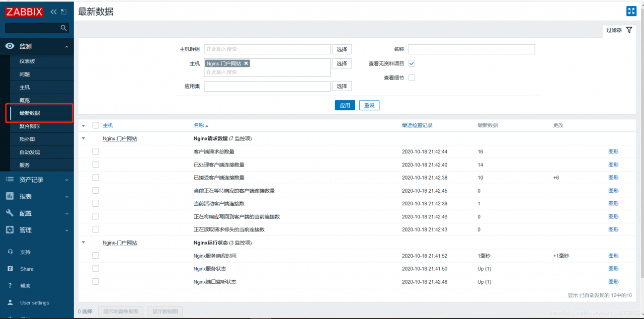Viewport: 644px width, 319px height.
Task: Open 问题 in the sidebar
Action: 25,74
